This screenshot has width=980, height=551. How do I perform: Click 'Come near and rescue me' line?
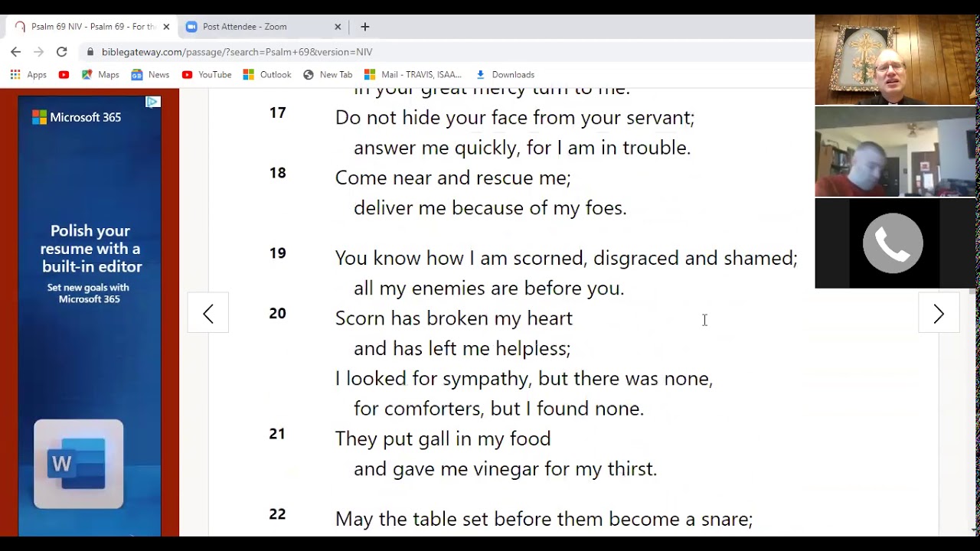click(x=453, y=178)
